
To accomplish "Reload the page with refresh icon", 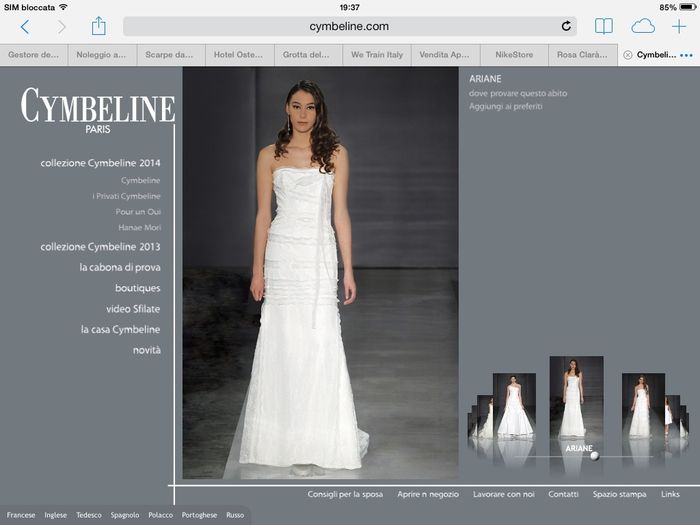I will coord(566,27).
